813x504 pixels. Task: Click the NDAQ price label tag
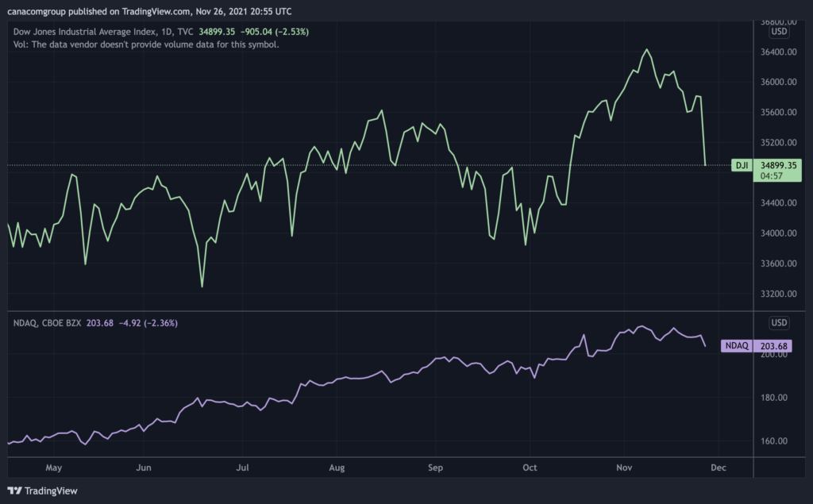click(x=736, y=346)
